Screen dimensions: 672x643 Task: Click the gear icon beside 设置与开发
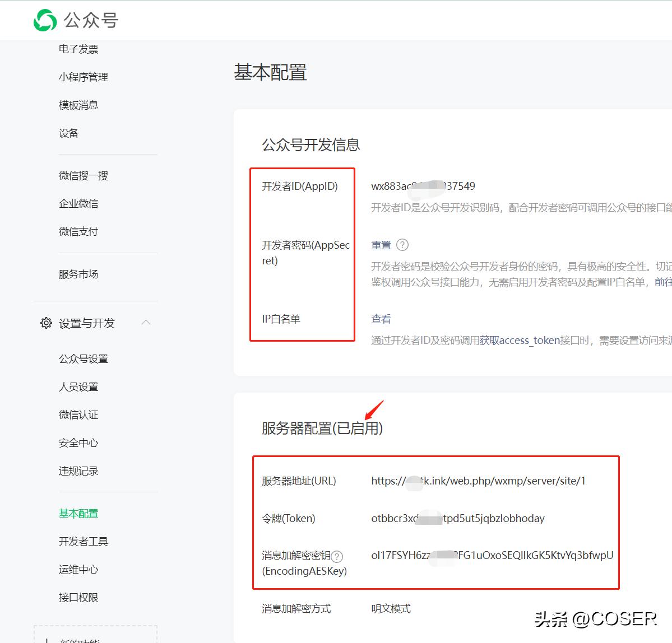point(46,323)
